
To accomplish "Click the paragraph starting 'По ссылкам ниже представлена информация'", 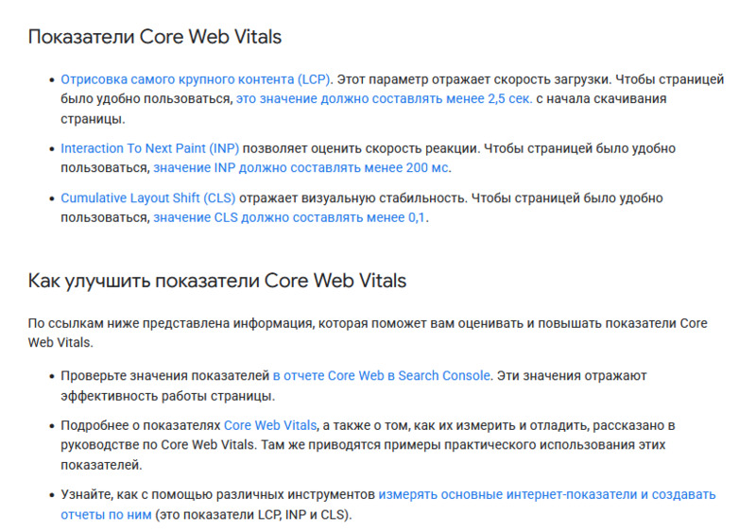I will [368, 333].
